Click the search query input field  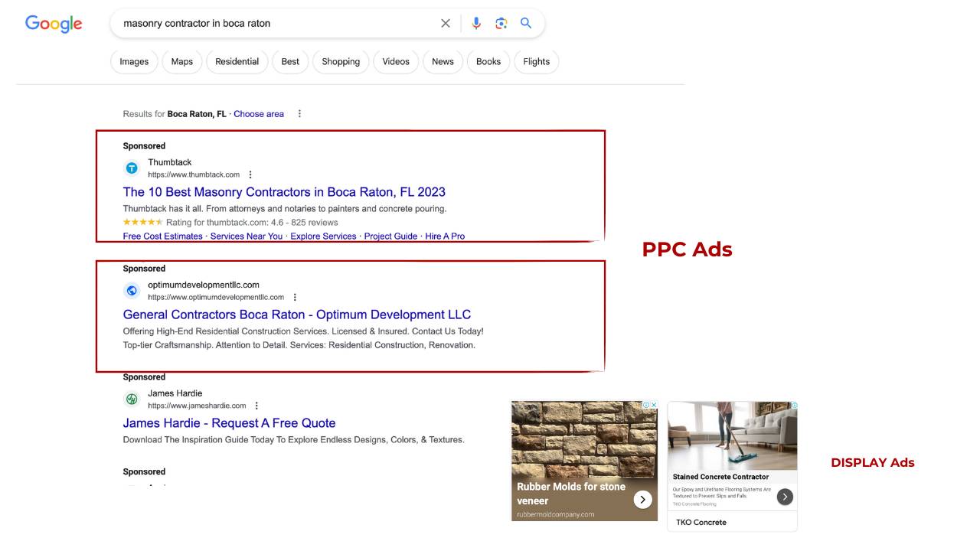(276, 23)
